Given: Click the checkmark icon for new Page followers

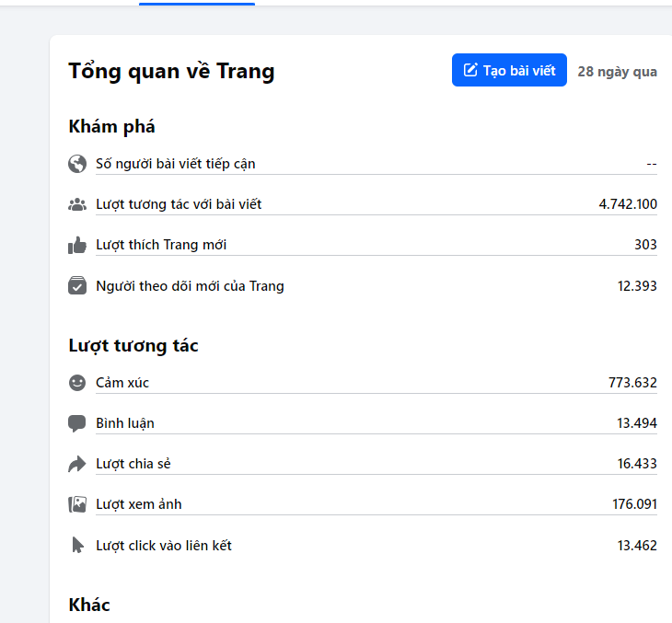Looking at the screenshot, I should click(77, 286).
